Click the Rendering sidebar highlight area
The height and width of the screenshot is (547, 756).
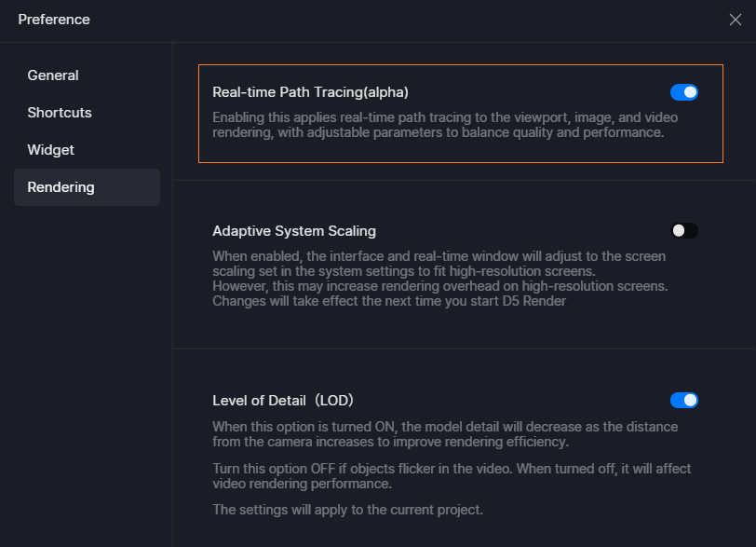pyautogui.click(x=87, y=186)
